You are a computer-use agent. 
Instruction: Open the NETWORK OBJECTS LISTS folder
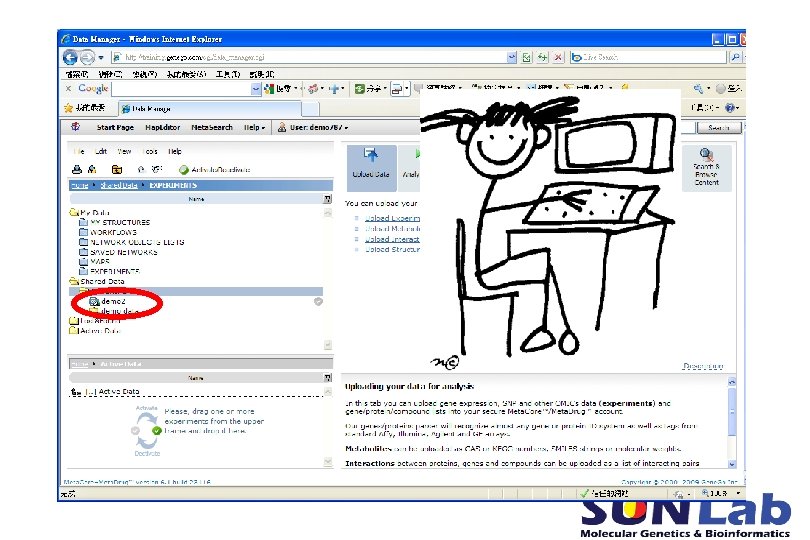click(x=132, y=242)
